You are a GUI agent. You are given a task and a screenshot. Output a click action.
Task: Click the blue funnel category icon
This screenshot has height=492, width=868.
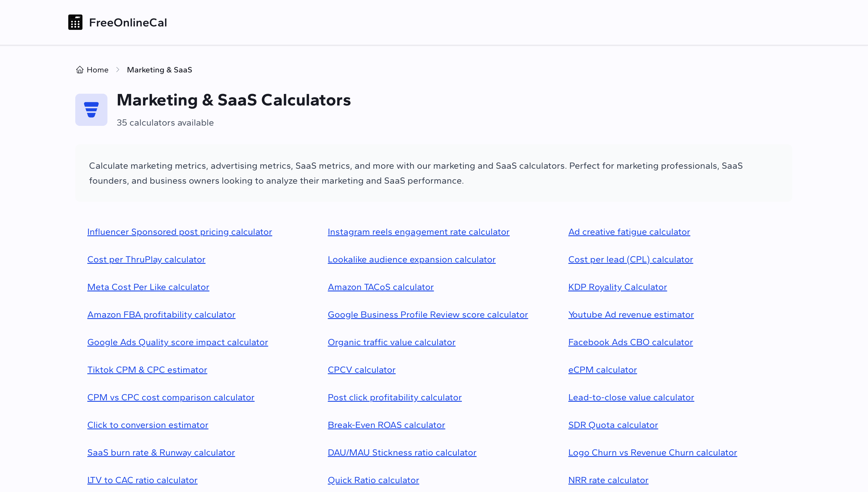click(91, 109)
